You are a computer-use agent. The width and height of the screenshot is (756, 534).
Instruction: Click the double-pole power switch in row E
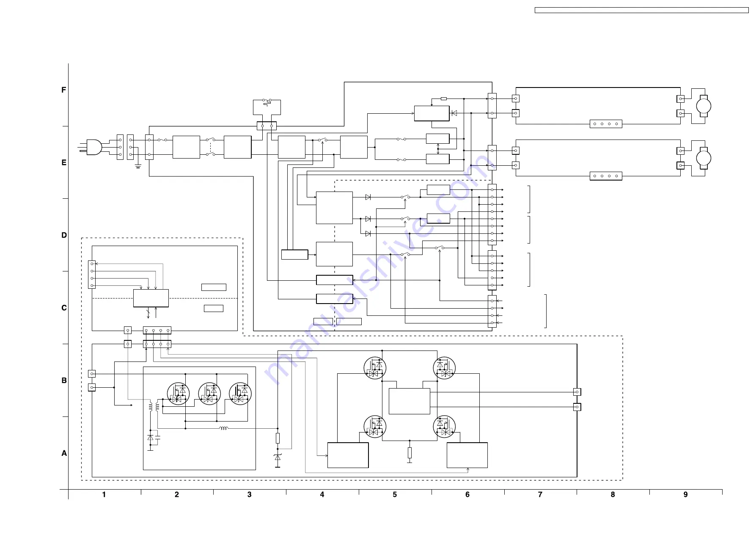point(210,147)
